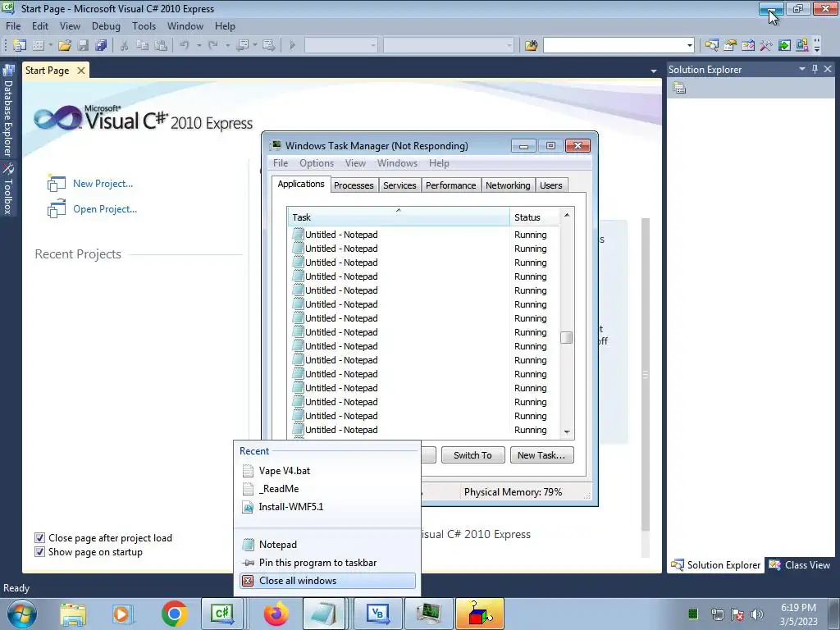Switch to the Class View tab
The width and height of the screenshot is (840, 630).
coord(800,564)
